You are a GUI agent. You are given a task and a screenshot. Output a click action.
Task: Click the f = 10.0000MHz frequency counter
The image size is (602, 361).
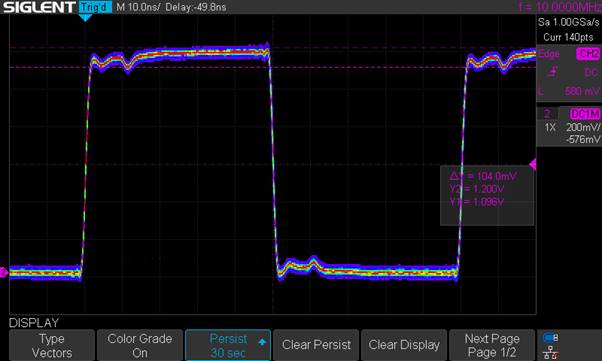point(560,7)
